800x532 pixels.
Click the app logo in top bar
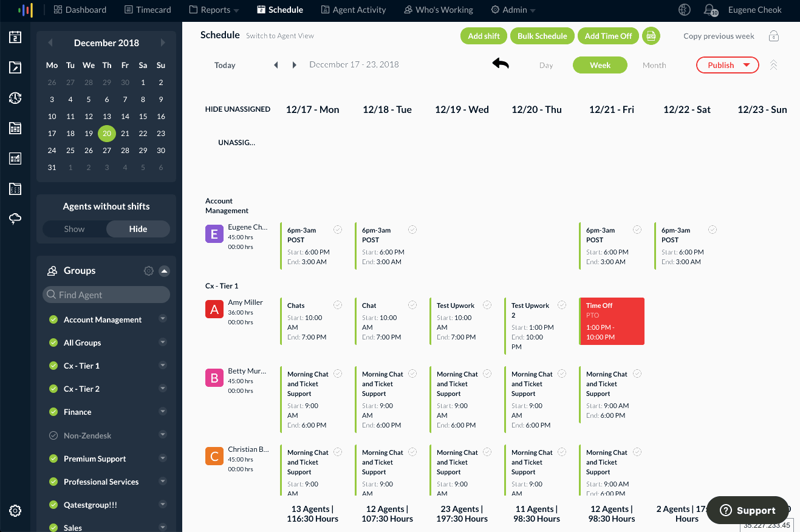pyautogui.click(x=25, y=10)
